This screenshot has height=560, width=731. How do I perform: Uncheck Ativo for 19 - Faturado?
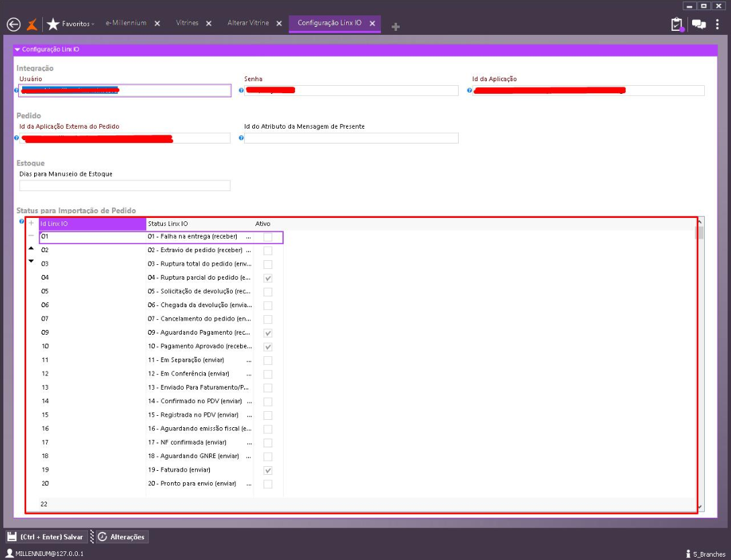click(x=268, y=471)
